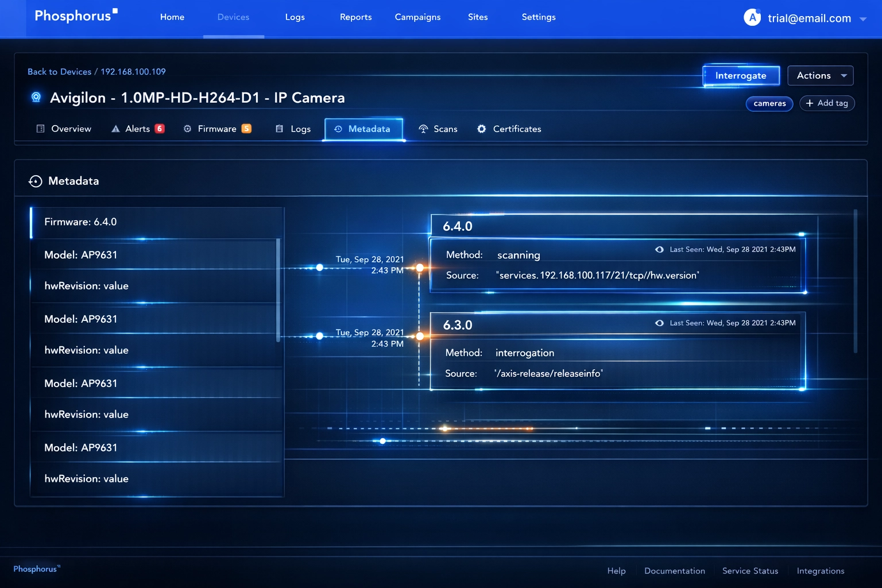Toggle the eye icon on 6.4.0 card

point(659,249)
